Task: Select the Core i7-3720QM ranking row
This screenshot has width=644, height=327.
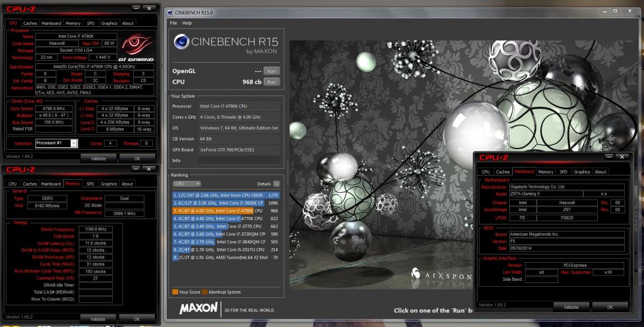Action: [226, 234]
